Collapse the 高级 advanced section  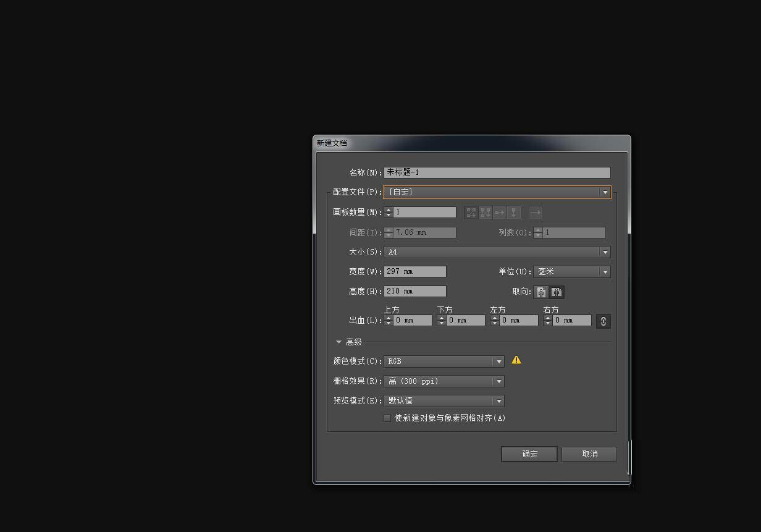tap(338, 342)
